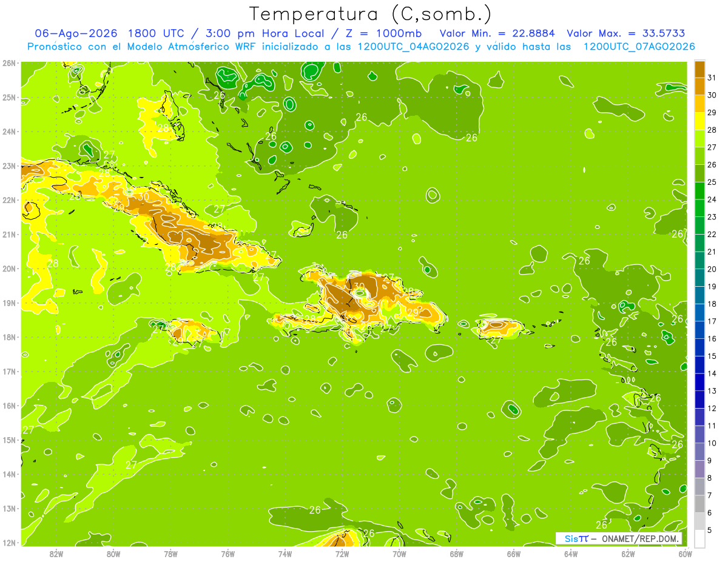
Task: Click the colorbar legend value "12"
Action: tap(712, 408)
